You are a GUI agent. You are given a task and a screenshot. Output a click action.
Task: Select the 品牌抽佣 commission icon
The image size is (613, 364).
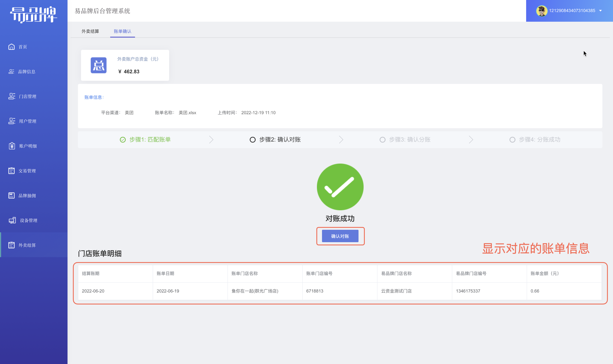[x=11, y=195]
